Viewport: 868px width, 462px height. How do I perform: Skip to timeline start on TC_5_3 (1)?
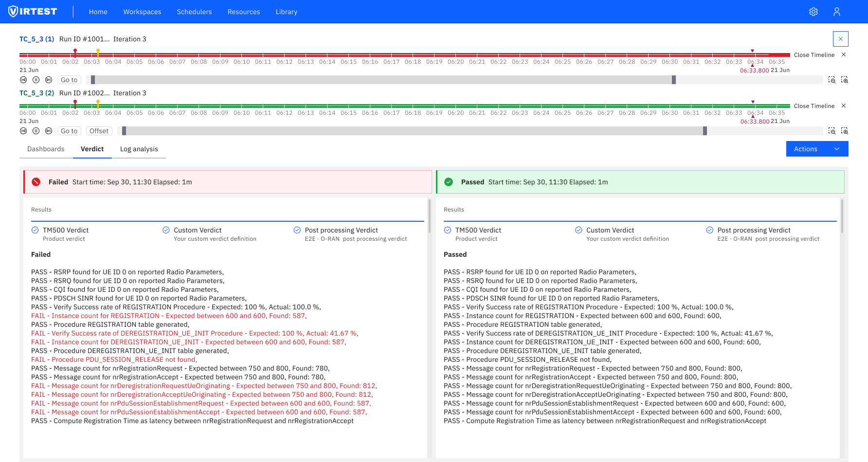pyautogui.click(x=23, y=79)
